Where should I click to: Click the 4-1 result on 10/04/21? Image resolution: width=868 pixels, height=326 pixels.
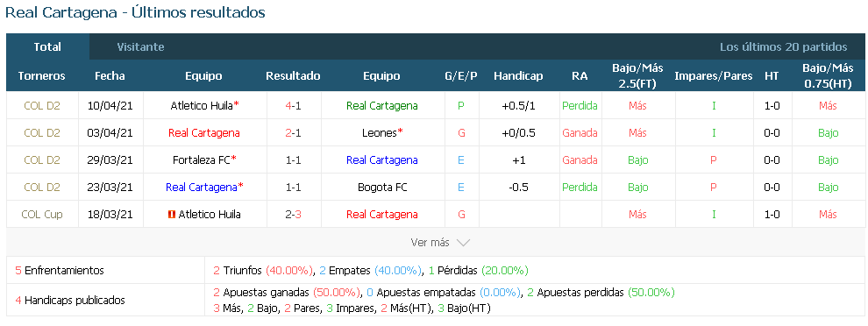pos(293,106)
